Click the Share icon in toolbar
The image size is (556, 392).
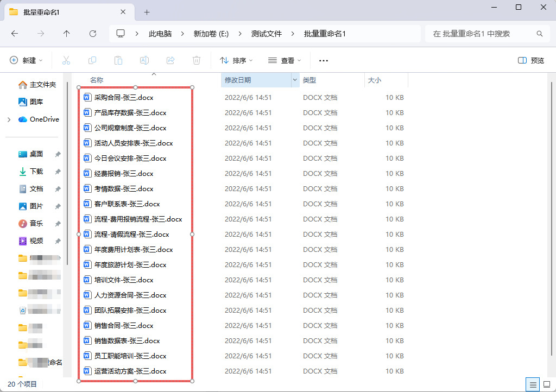(170, 60)
